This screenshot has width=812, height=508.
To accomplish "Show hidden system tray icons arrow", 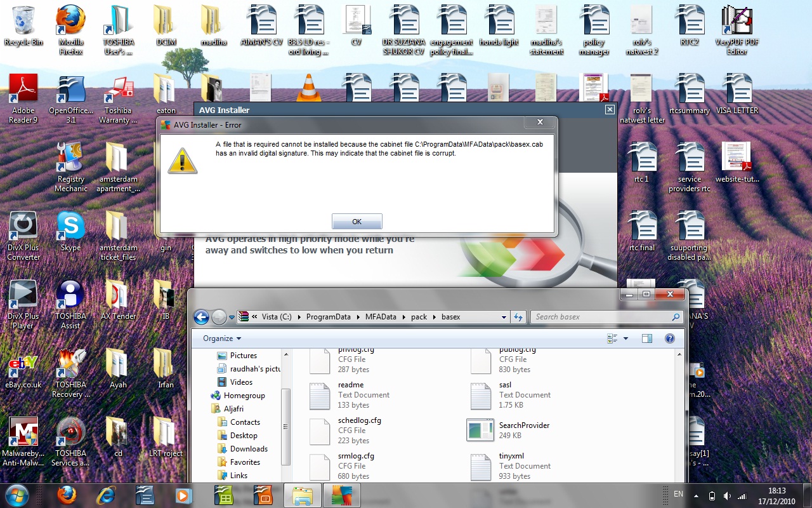I will tap(697, 495).
